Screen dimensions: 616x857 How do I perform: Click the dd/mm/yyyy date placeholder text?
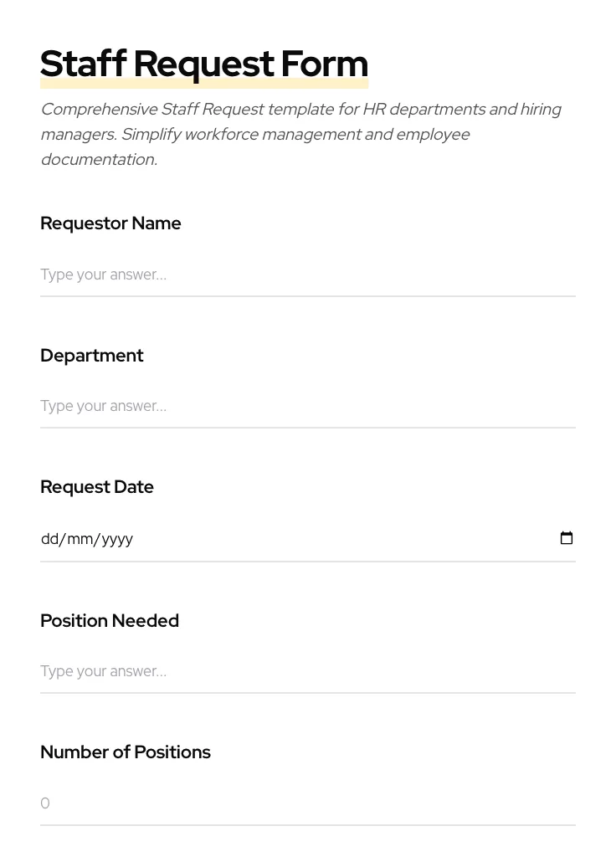[x=87, y=539]
